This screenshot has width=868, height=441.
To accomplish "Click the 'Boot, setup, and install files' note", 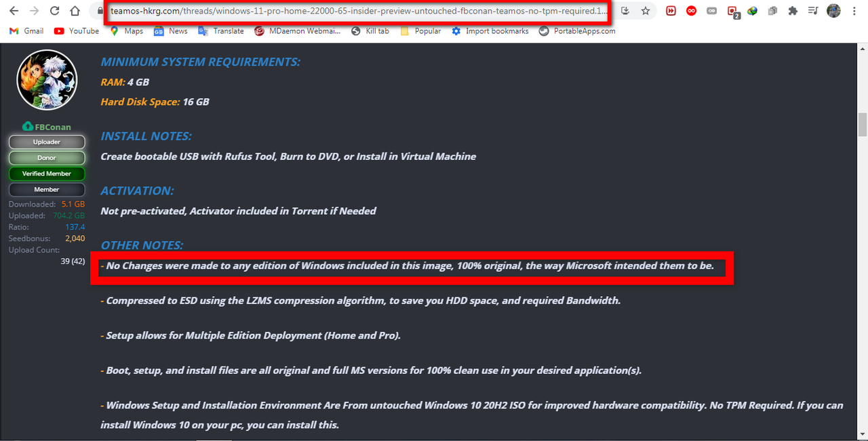I will pos(371,371).
